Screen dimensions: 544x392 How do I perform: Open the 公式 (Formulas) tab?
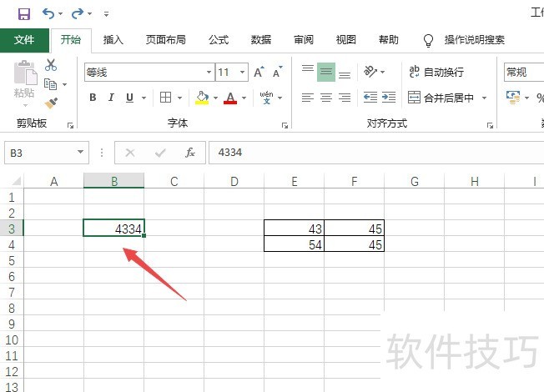point(219,39)
